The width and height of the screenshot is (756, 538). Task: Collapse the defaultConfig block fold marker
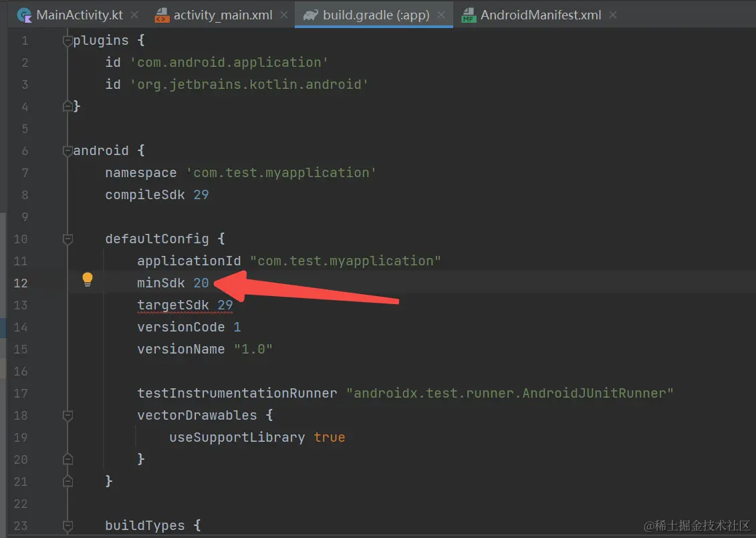pyautogui.click(x=68, y=239)
